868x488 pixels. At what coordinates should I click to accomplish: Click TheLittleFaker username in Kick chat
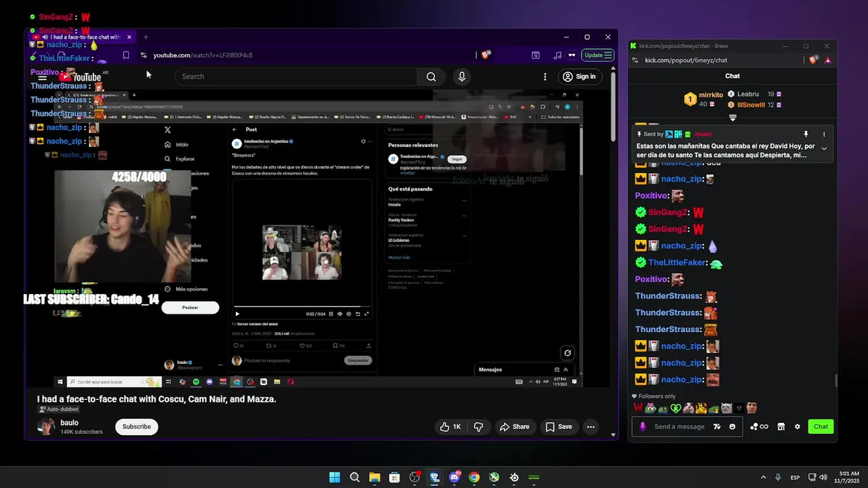(677, 262)
